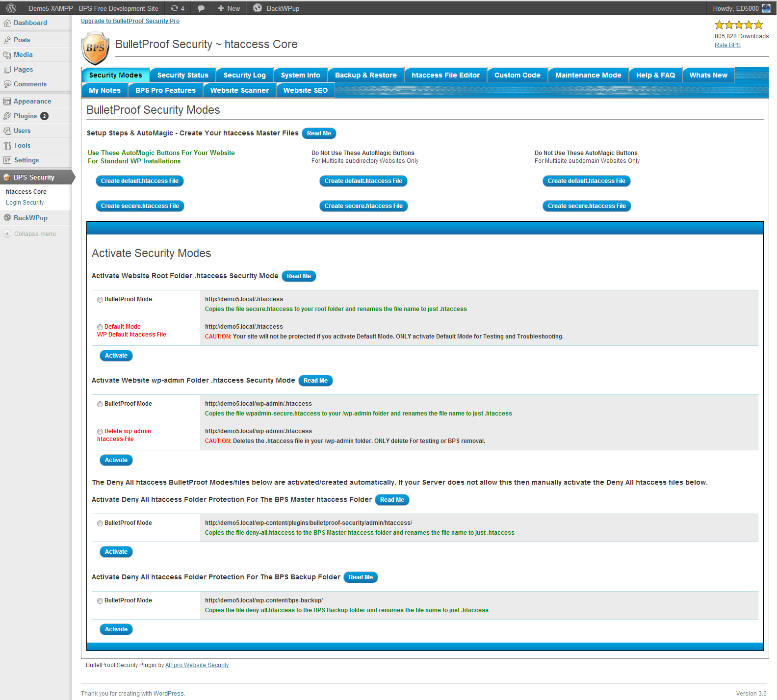Click the BackWPup toolbar icon
777x700 pixels.
(x=258, y=8)
